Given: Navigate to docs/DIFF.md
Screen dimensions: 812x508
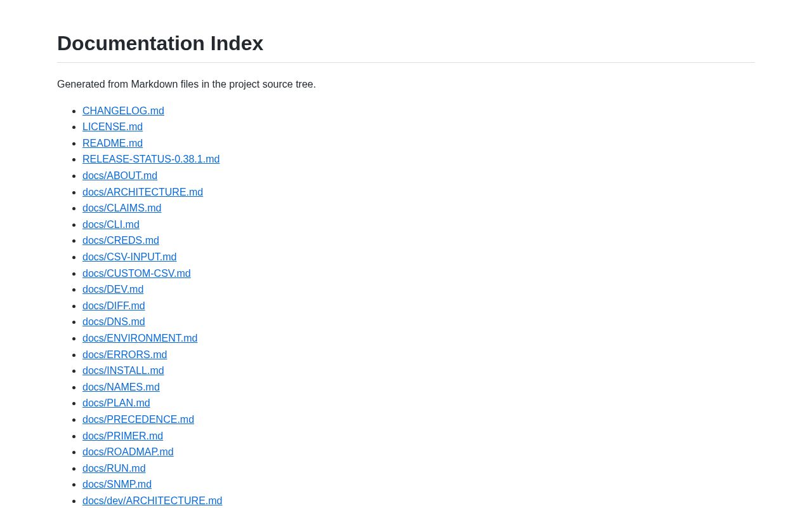Looking at the screenshot, I should (x=114, y=306).
